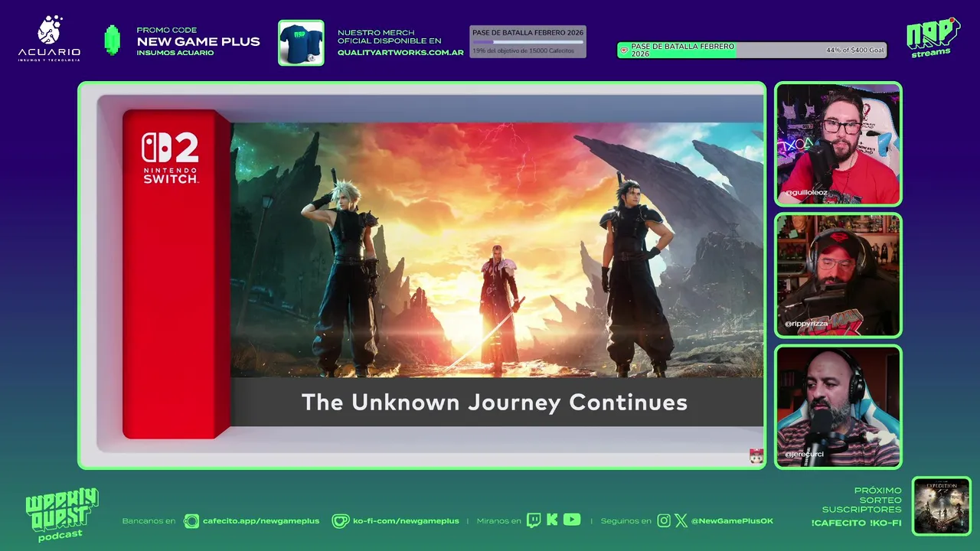Click the 15000 Cafecitos goal progress bar
The image size is (980, 551).
pos(528,41)
